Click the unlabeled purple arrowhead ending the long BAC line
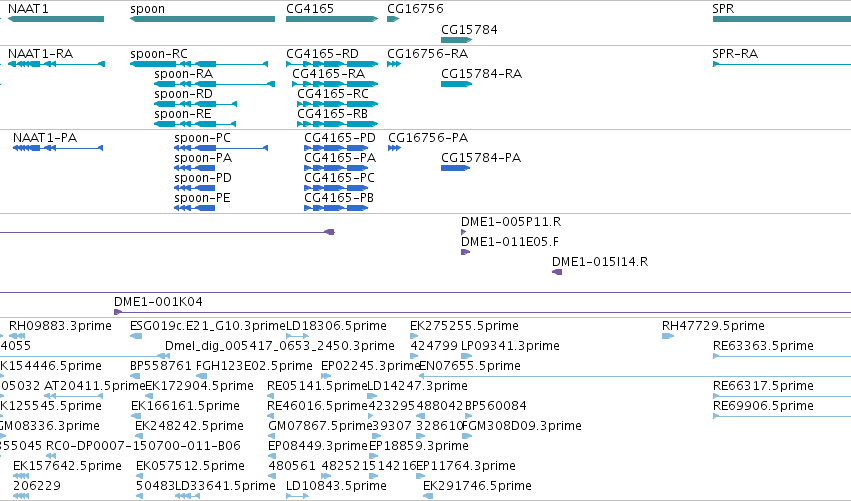 [329, 232]
